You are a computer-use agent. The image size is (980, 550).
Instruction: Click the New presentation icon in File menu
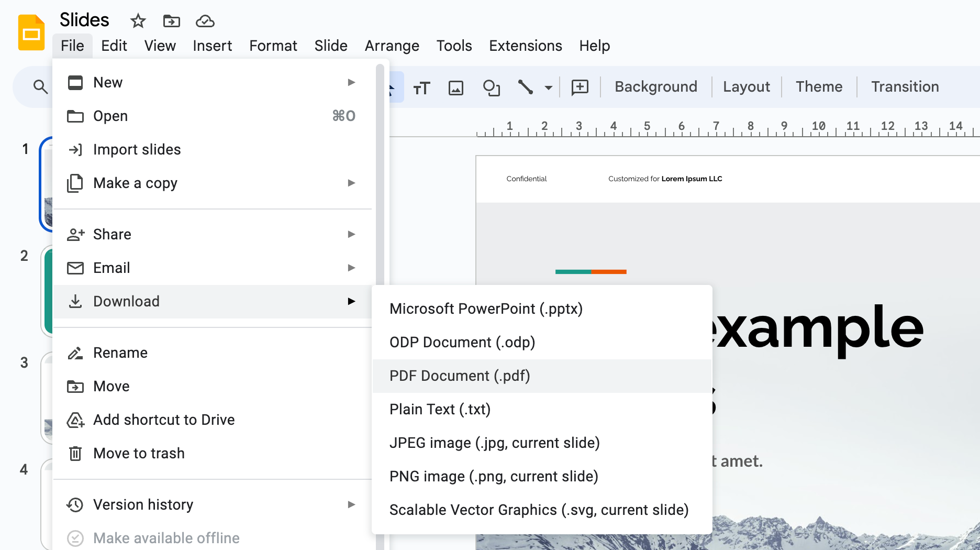(75, 83)
